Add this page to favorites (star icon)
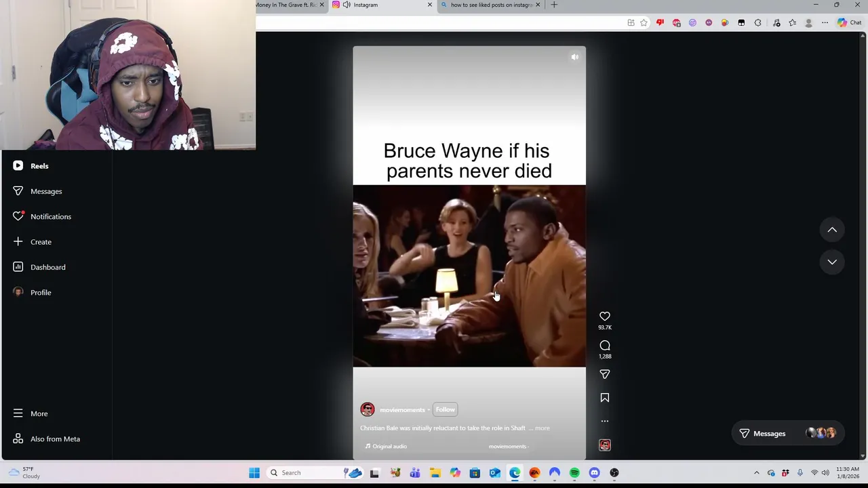This screenshot has height=488, width=868. tap(644, 22)
